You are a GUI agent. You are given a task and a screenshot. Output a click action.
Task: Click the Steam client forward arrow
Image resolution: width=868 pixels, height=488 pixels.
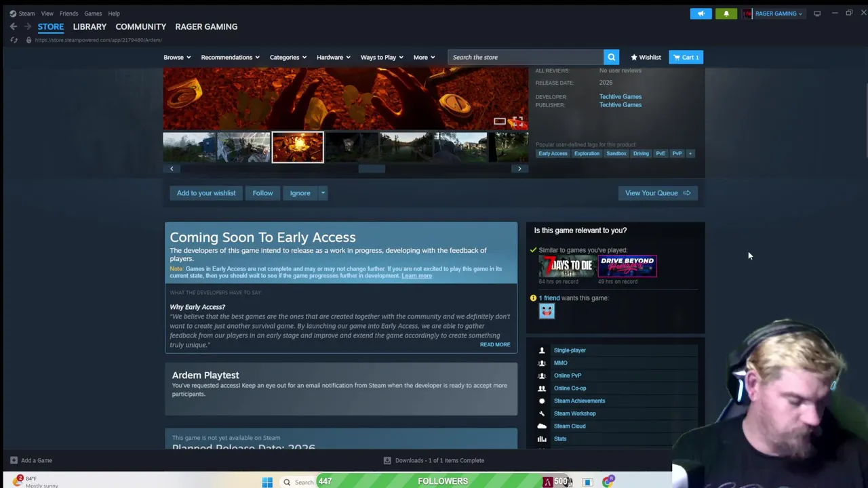pos(28,26)
